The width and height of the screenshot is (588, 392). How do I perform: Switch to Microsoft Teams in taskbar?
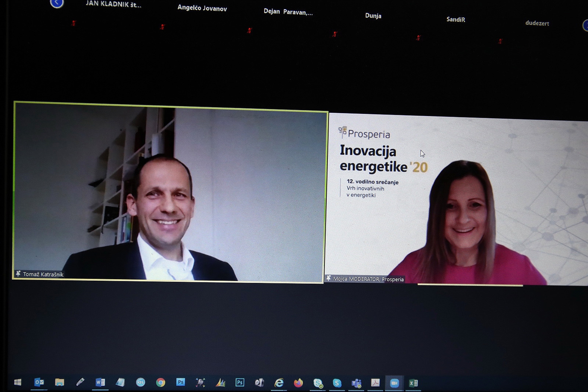(357, 383)
